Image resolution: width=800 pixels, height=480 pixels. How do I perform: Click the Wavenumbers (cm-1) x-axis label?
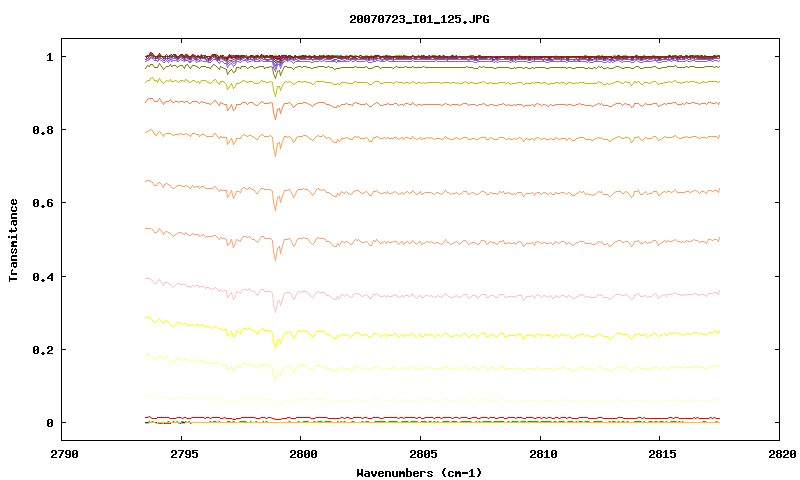(419, 473)
